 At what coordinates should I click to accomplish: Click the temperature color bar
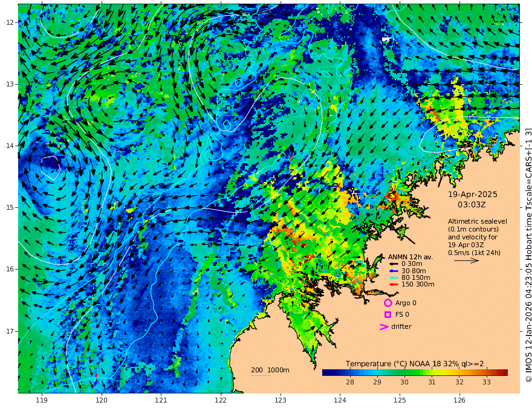[415, 373]
